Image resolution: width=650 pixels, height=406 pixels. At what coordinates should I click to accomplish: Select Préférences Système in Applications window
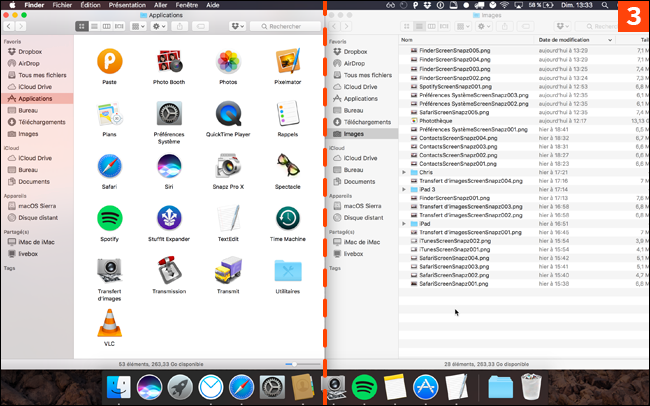pyautogui.click(x=169, y=113)
